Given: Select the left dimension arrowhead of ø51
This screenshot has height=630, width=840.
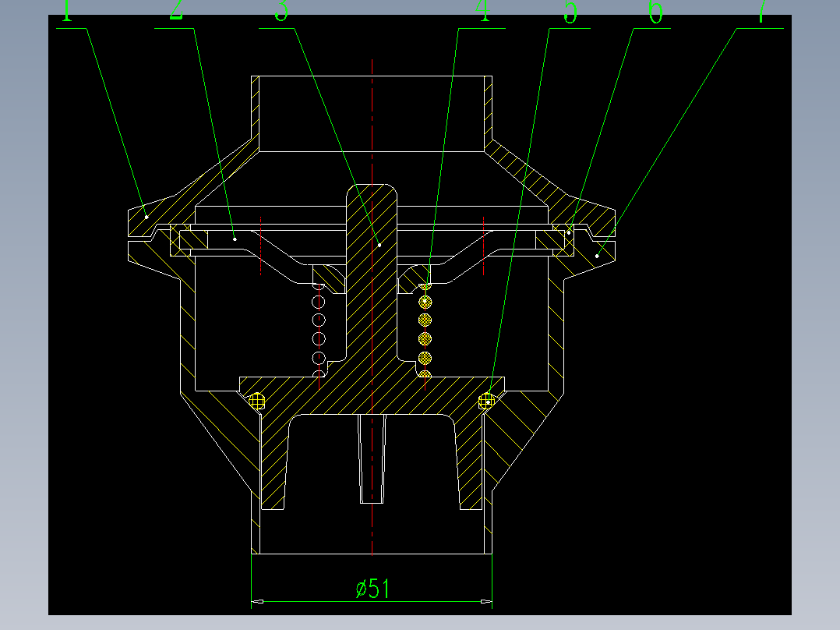Looking at the screenshot, I should (x=257, y=602).
